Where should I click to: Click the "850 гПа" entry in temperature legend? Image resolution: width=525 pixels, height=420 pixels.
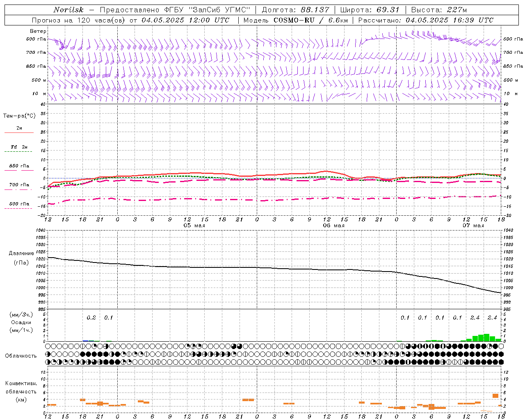coord(19,166)
